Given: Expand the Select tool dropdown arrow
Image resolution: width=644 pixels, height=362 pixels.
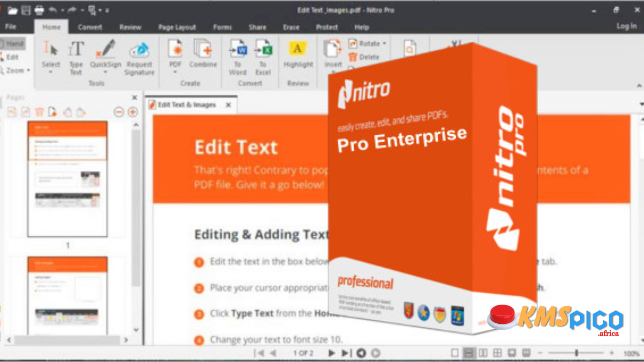Looking at the screenshot, I should [x=51, y=72].
